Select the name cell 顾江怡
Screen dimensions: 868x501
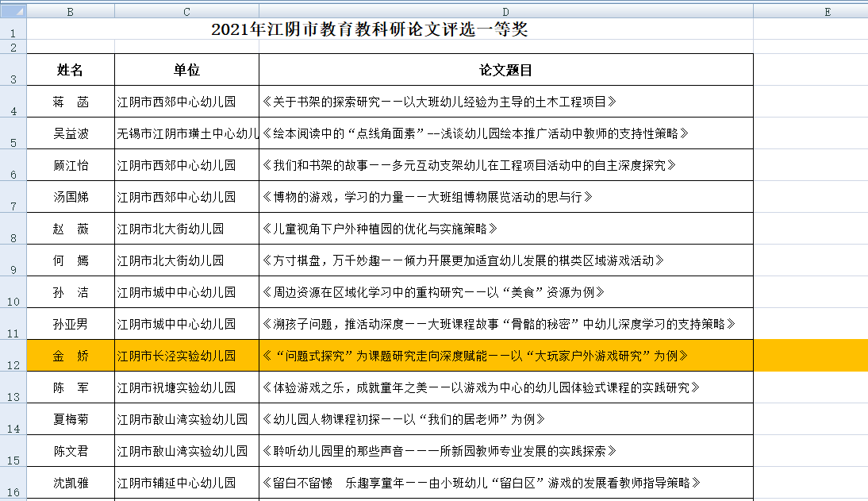pyautogui.click(x=71, y=165)
